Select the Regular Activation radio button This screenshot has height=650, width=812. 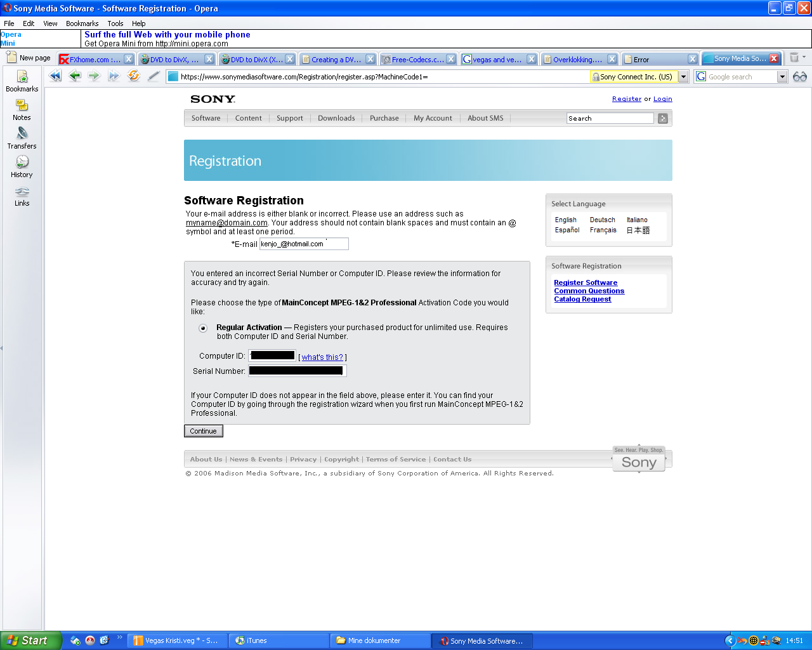[x=203, y=328]
